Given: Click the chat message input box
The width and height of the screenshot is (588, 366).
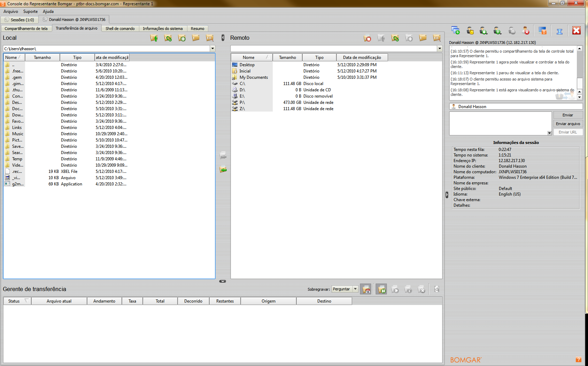Looking at the screenshot, I should [501, 123].
